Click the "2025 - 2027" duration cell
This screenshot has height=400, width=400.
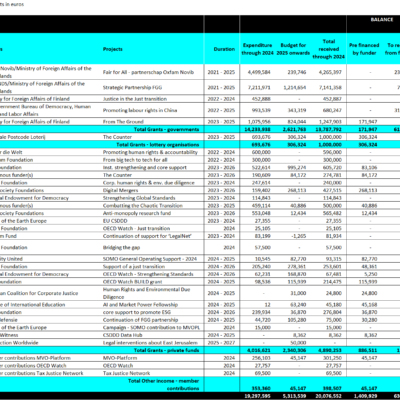221,343
